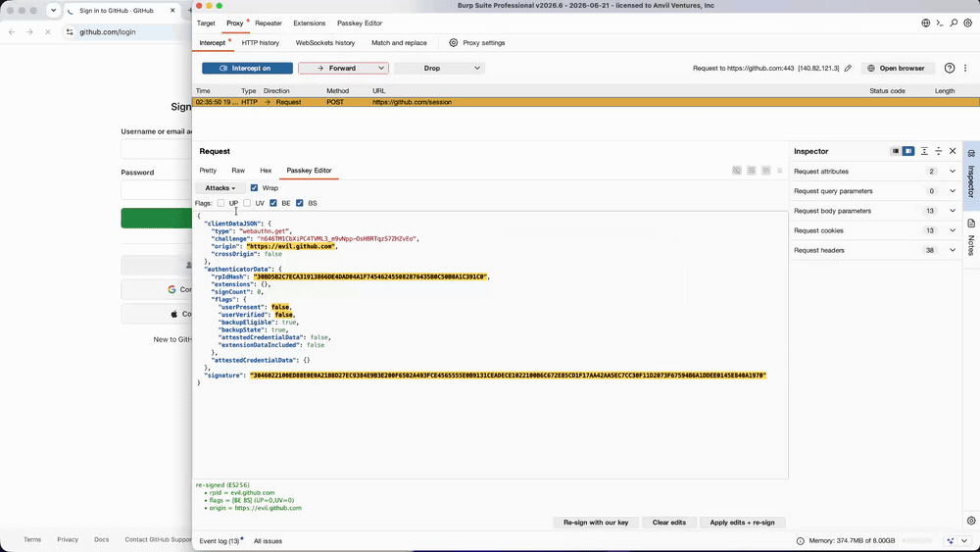Image resolution: width=980 pixels, height=552 pixels.
Task: Open the Repeater main tab
Action: [x=269, y=24]
